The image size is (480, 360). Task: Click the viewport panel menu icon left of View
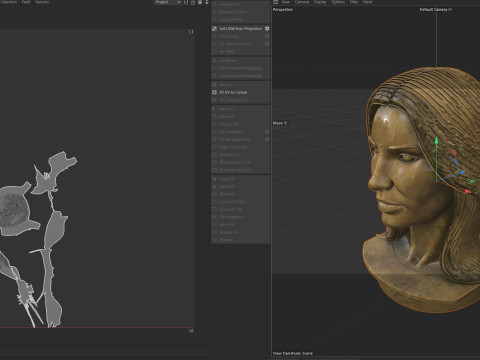[276, 2]
